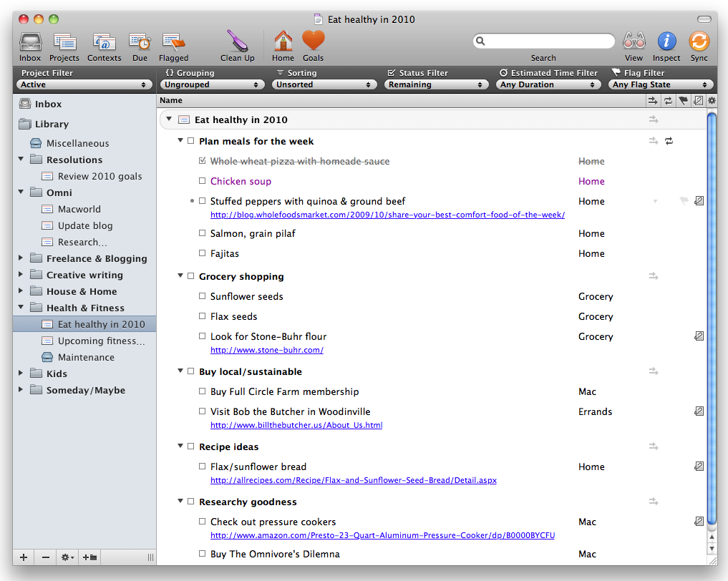The image size is (728, 581).
Task: Open note for Flax/sunflower bread
Action: pyautogui.click(x=699, y=467)
